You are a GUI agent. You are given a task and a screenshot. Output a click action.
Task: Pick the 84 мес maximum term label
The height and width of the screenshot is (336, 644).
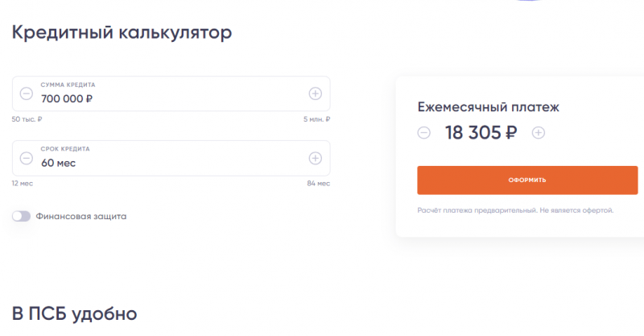[318, 184]
